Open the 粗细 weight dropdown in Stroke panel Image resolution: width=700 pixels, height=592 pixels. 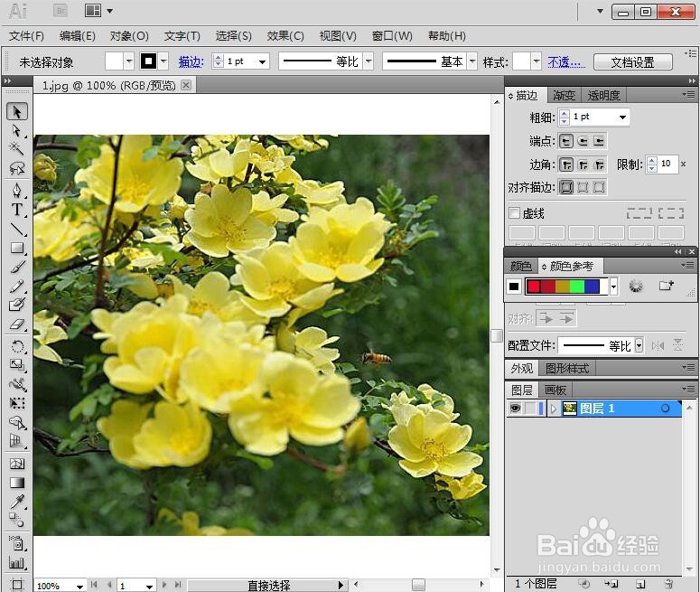point(622,117)
